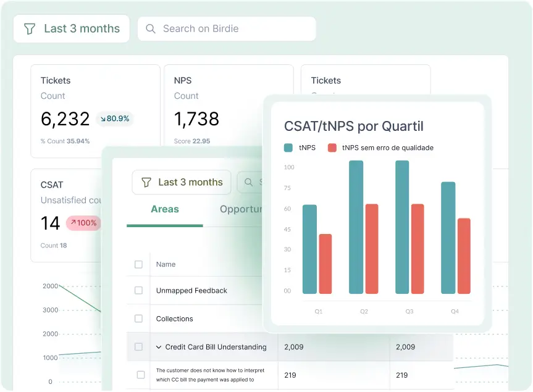This screenshot has width=533, height=392.
Task: Collapse the Credit Card Bill Understanding row
Action: click(160, 347)
